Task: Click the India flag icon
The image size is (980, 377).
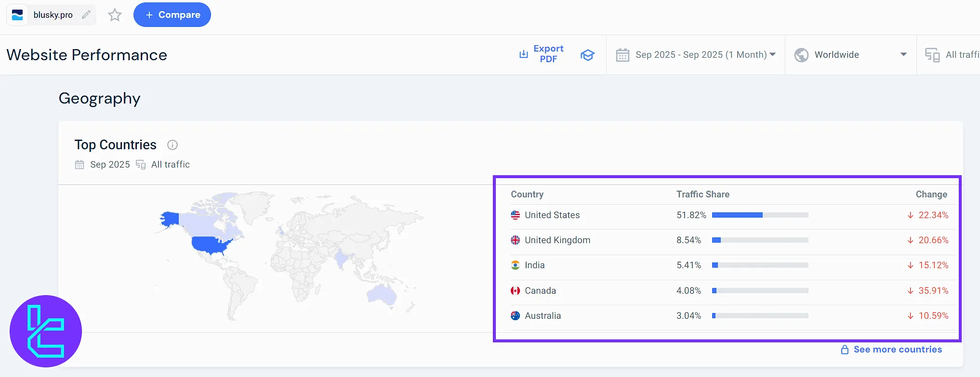Action: click(x=515, y=265)
